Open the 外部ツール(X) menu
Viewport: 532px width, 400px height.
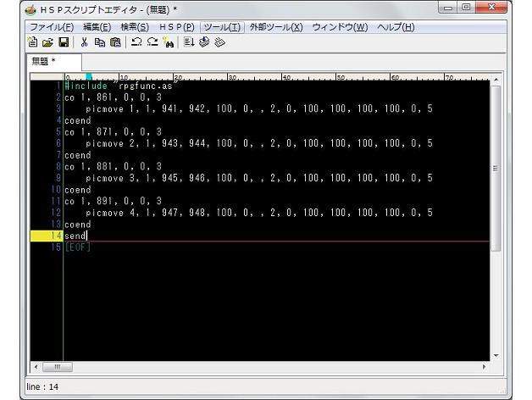coord(276,27)
